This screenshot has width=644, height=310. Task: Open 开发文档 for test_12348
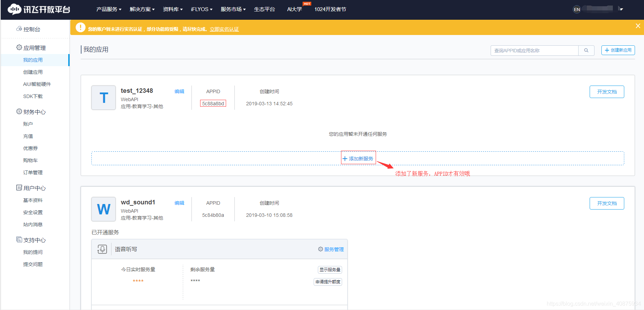click(607, 92)
